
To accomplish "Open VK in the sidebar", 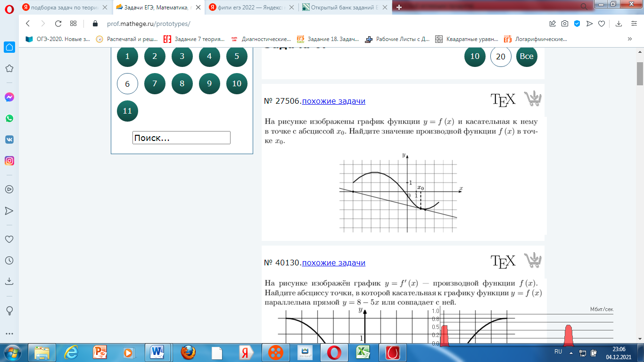I will pos(9,140).
